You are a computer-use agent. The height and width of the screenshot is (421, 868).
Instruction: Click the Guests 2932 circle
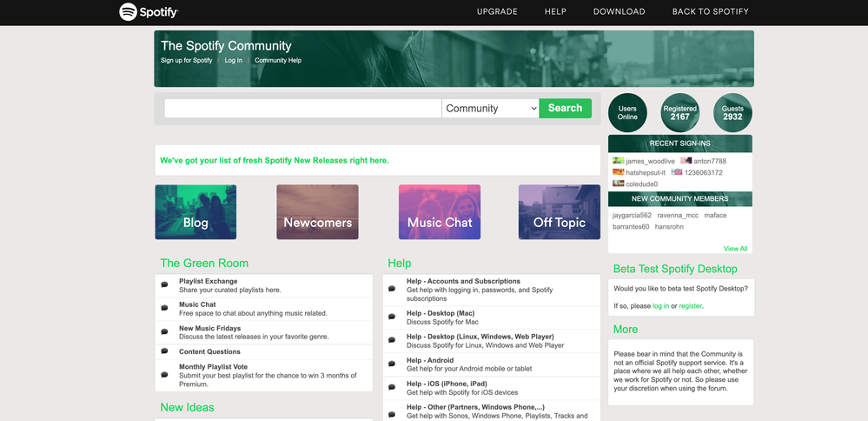pyautogui.click(x=732, y=112)
